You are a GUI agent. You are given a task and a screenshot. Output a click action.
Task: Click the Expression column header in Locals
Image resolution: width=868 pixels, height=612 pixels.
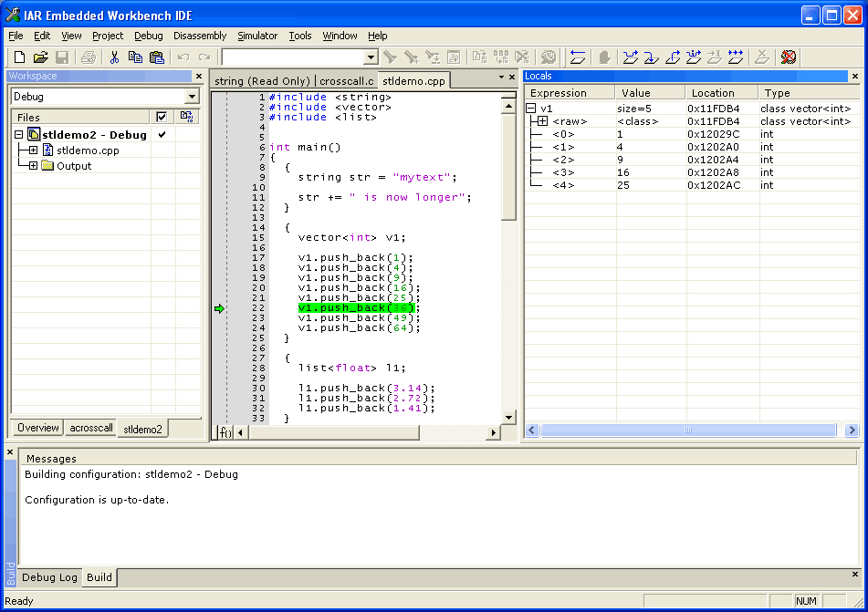pos(570,93)
